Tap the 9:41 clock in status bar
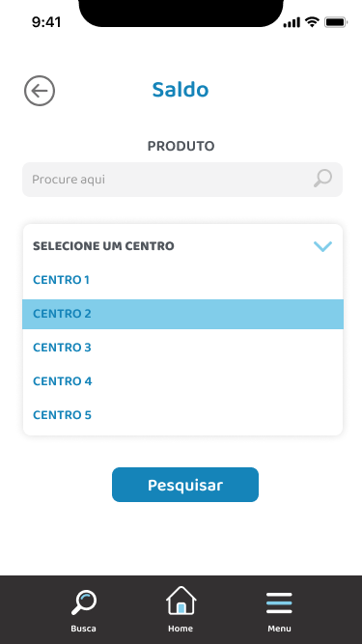The width and height of the screenshot is (362, 644). click(x=46, y=22)
